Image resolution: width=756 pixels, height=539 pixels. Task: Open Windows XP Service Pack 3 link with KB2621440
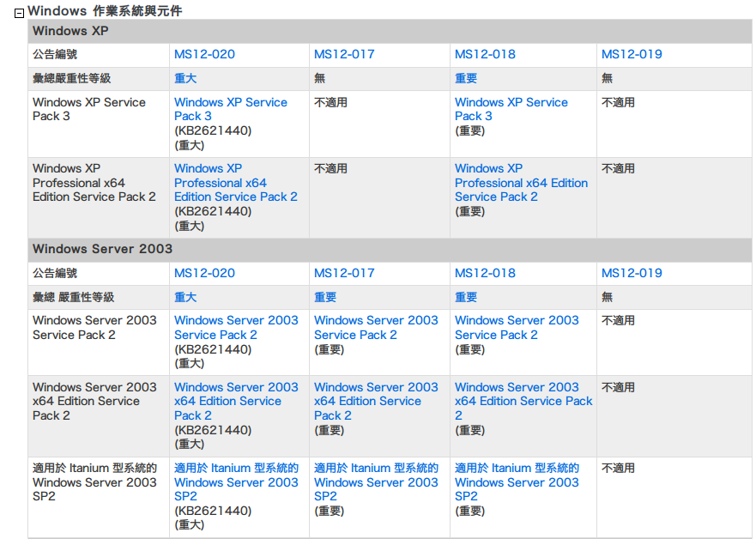pos(230,109)
